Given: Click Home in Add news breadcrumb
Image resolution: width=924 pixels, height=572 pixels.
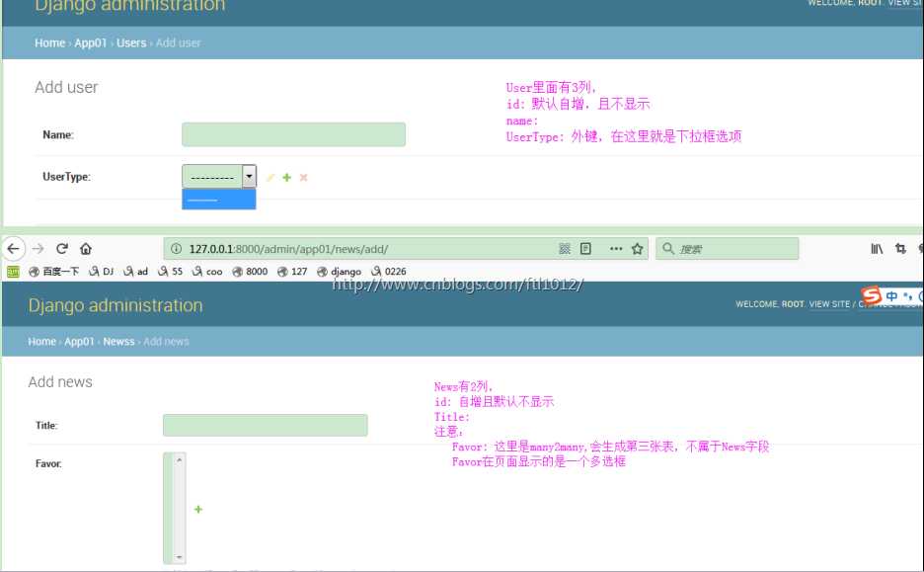Looking at the screenshot, I should [41, 342].
